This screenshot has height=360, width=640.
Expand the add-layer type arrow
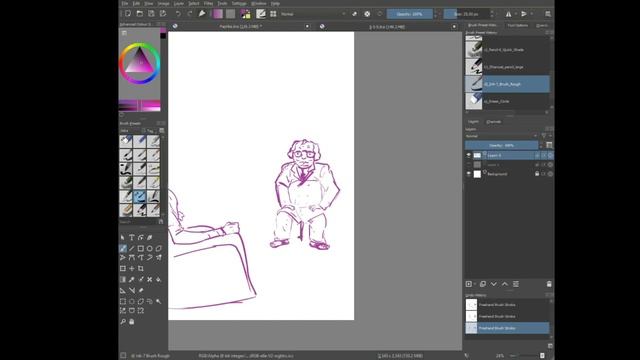point(475,284)
